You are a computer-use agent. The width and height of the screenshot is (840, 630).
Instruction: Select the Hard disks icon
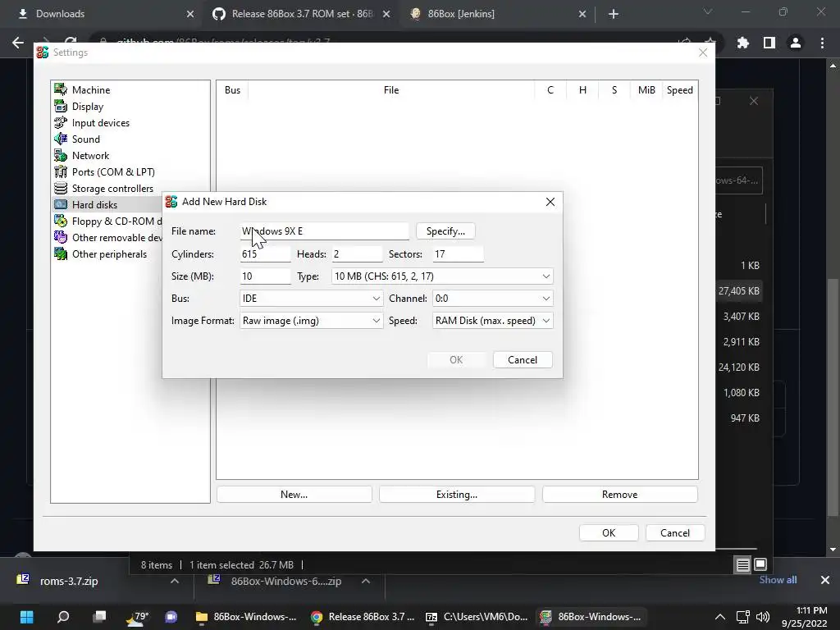(x=61, y=204)
